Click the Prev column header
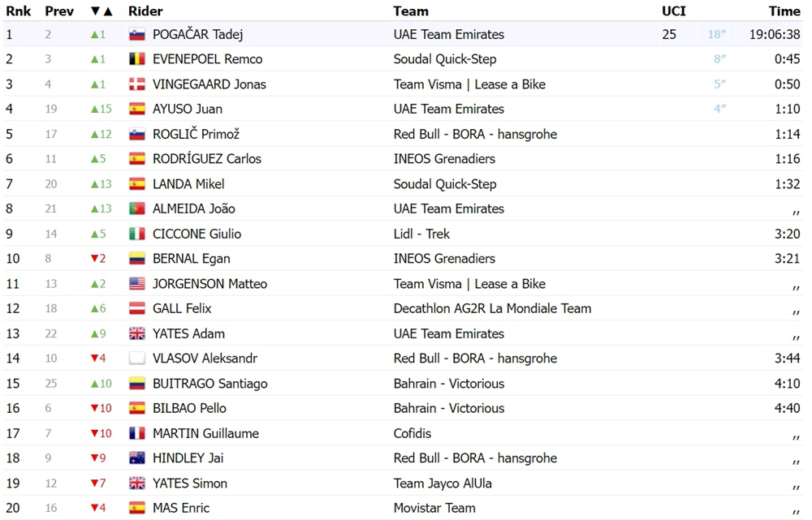This screenshot has width=812, height=520. [59, 11]
